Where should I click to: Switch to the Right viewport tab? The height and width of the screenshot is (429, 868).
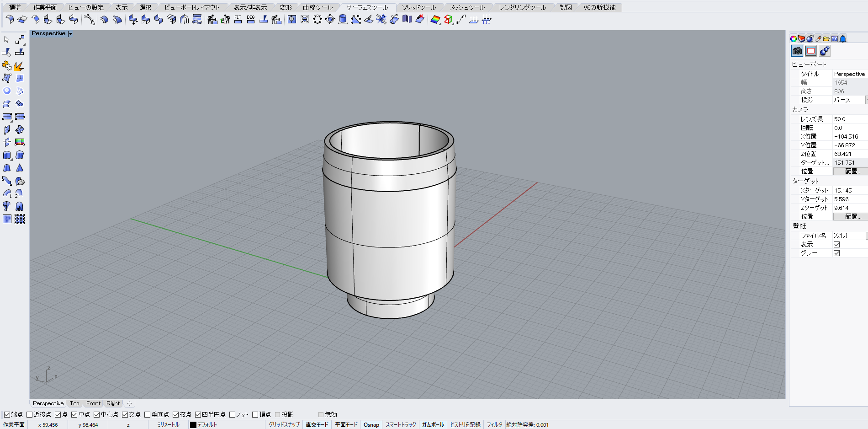113,403
